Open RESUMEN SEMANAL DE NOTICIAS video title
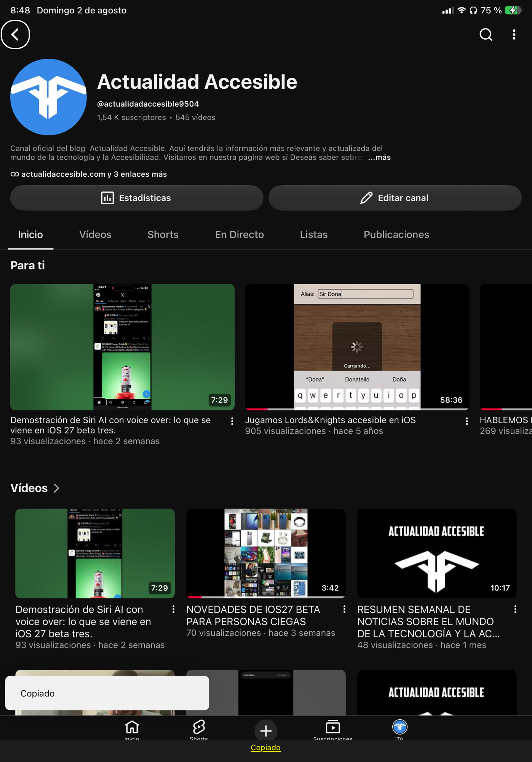The width and height of the screenshot is (532, 762). point(428,621)
